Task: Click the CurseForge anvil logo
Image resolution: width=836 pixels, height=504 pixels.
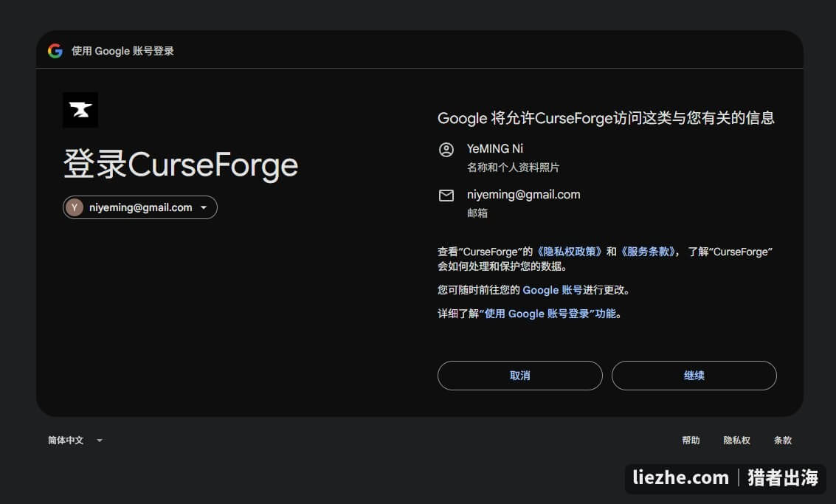Action: point(80,110)
